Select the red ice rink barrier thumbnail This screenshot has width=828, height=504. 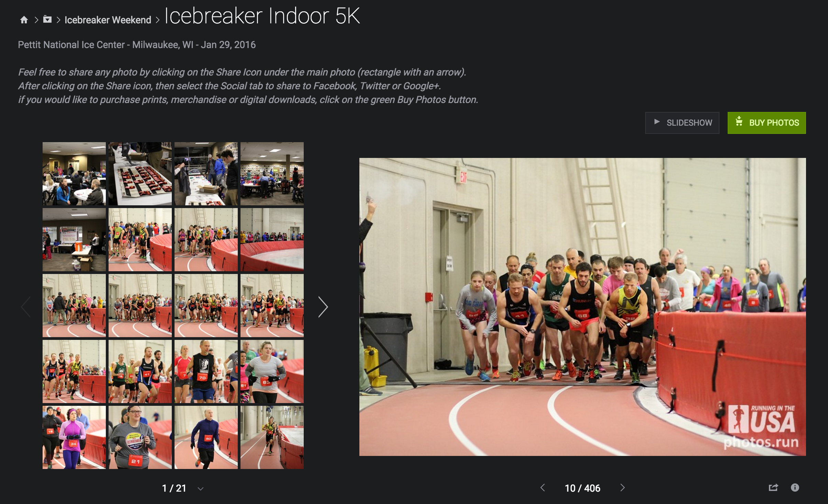(x=272, y=240)
